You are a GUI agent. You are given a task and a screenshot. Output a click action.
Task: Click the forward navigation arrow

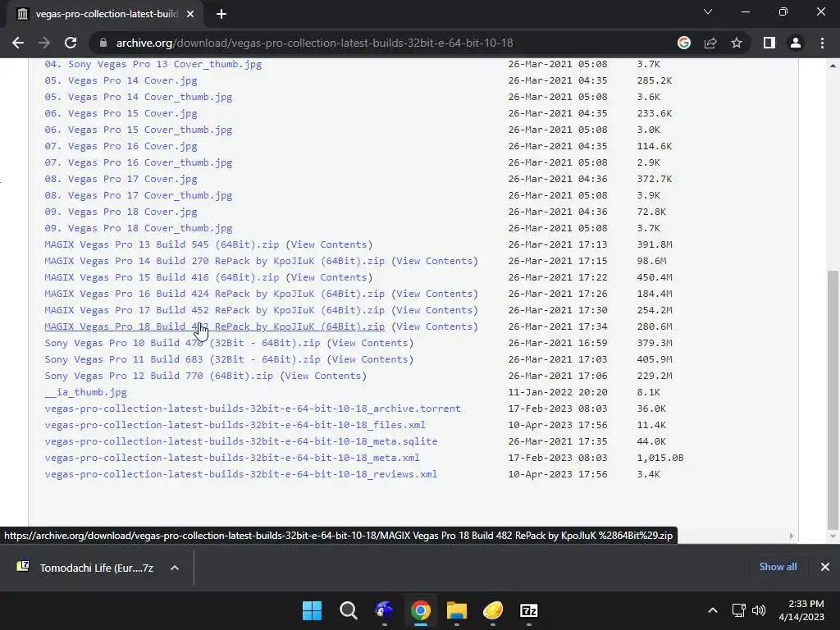tap(44, 43)
